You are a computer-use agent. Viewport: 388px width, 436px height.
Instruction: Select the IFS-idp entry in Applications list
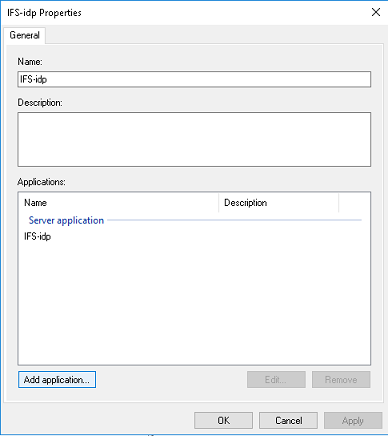point(37,237)
